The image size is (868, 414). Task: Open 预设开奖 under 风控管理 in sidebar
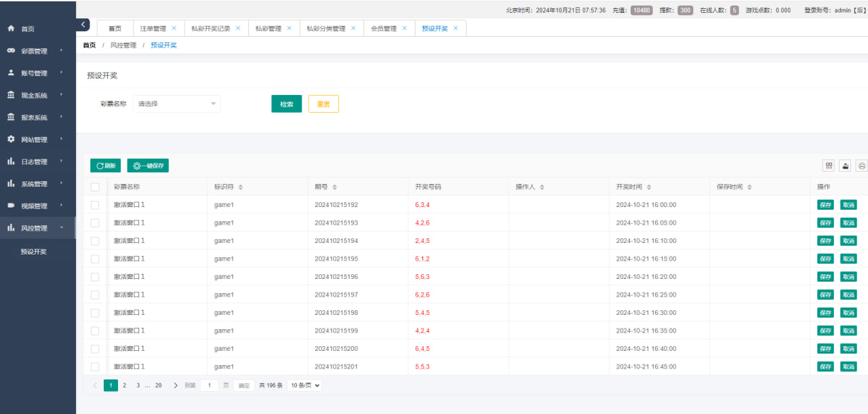tap(34, 252)
